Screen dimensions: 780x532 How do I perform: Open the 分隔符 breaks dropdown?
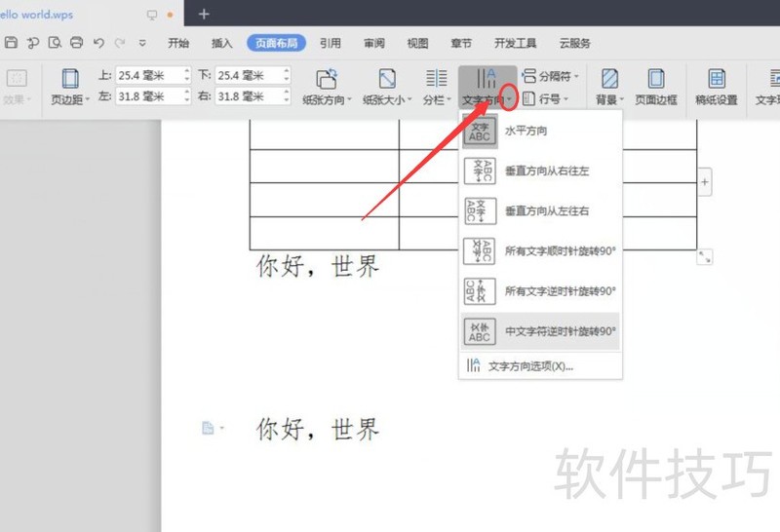[551, 76]
